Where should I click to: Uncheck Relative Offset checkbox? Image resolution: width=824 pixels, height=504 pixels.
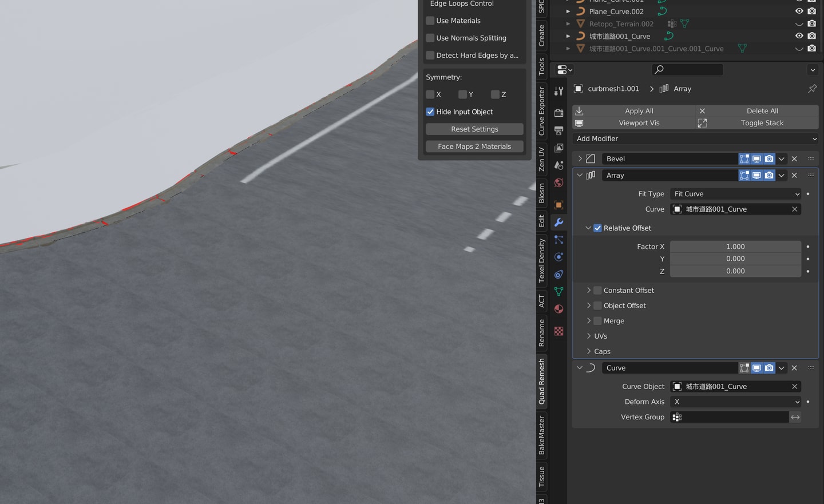597,228
